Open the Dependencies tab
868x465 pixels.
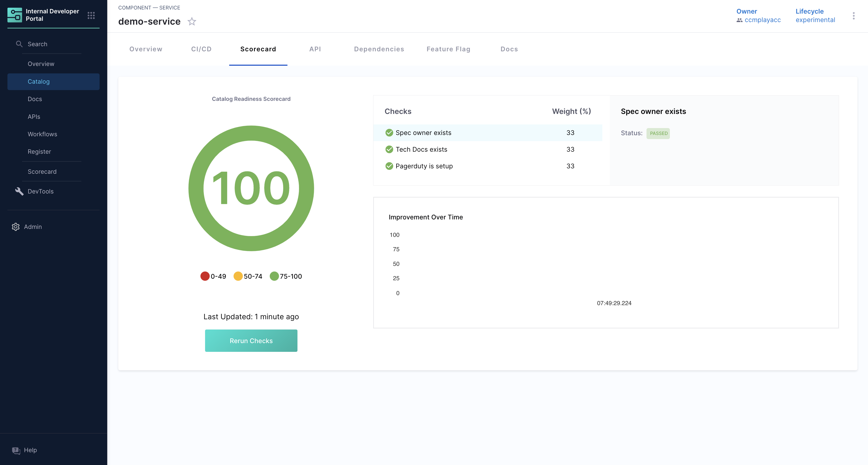click(x=379, y=49)
